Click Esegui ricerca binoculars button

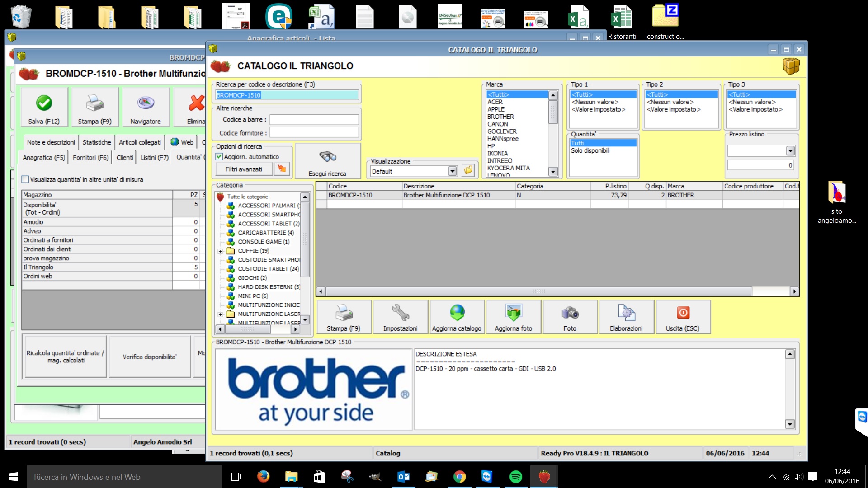[x=327, y=161]
